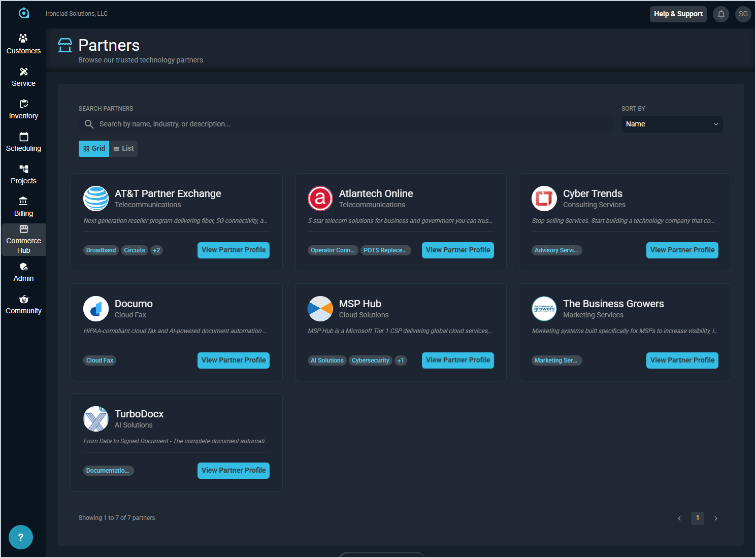
Task: Click the search magnifier icon
Action: click(89, 124)
